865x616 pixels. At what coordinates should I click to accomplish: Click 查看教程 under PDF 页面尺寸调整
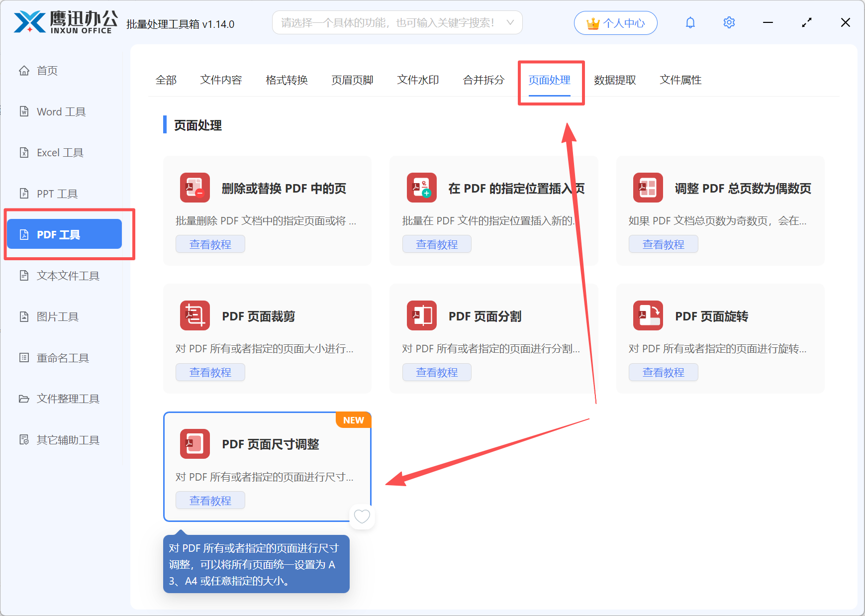210,500
